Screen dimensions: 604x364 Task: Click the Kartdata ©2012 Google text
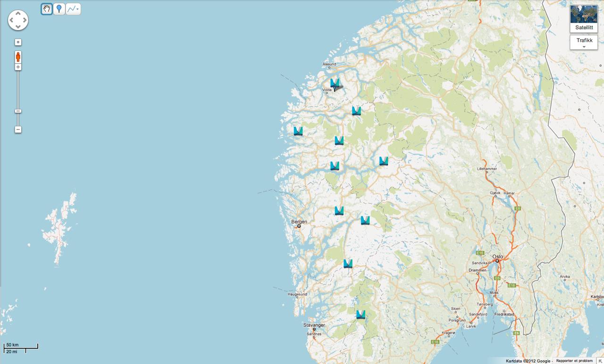528,361
